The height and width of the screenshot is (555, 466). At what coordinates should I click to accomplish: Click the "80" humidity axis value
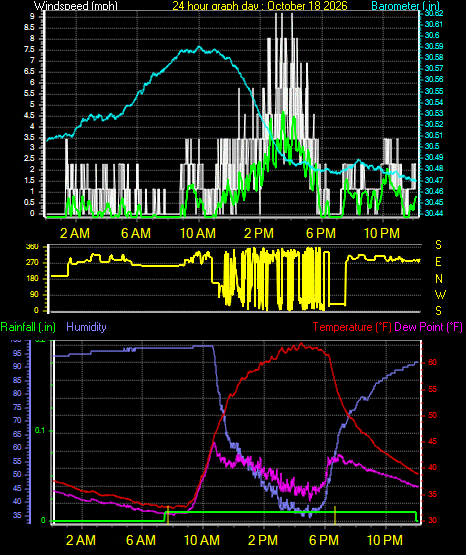pyautogui.click(x=17, y=393)
